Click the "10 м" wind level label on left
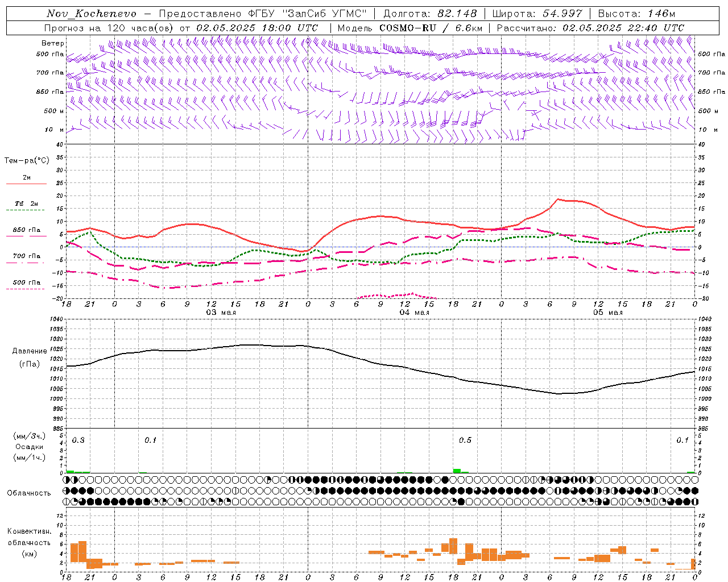Viewport: 728px width, 582px height. tap(54, 130)
